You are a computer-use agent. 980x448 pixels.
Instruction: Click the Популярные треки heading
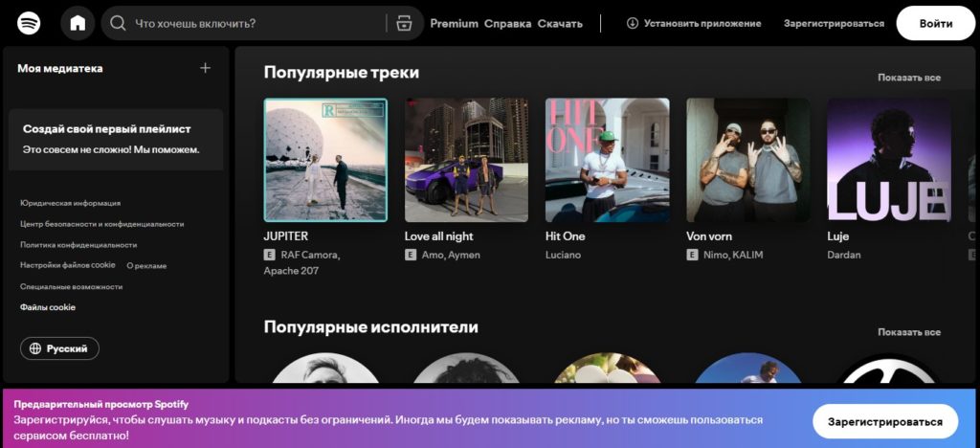click(342, 73)
